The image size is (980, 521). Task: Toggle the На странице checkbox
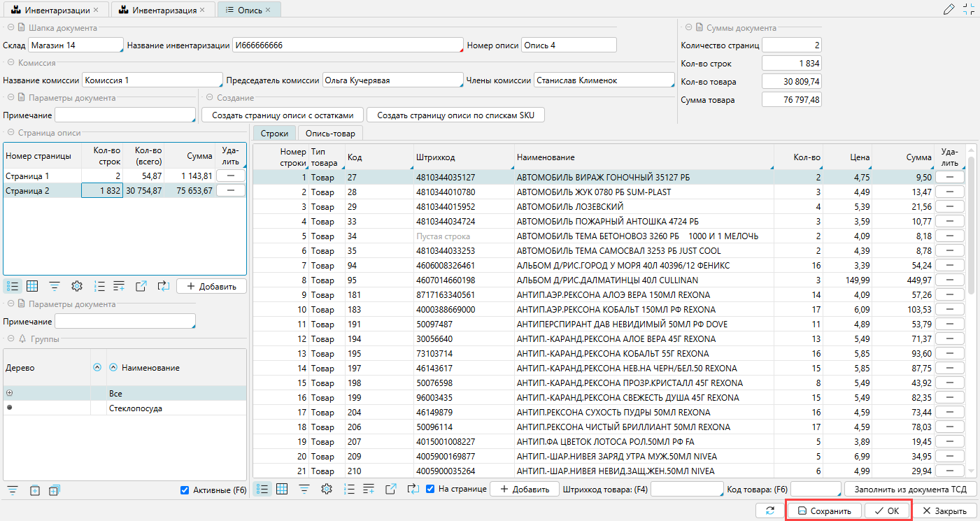click(x=431, y=489)
